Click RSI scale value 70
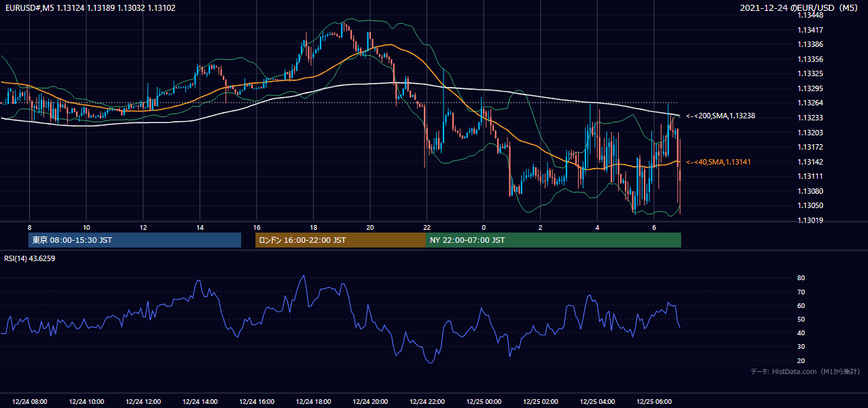 click(x=801, y=292)
